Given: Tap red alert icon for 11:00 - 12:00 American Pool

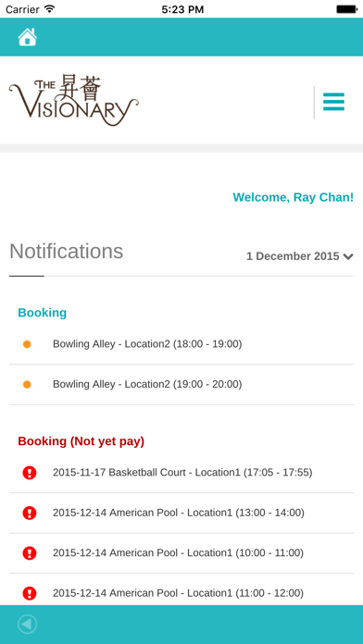Looking at the screenshot, I should (30, 593).
